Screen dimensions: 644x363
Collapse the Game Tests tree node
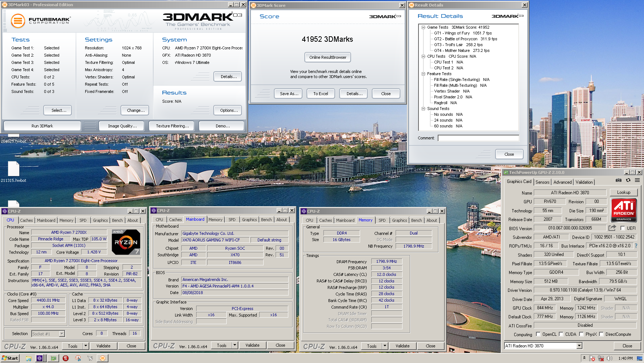point(423,27)
